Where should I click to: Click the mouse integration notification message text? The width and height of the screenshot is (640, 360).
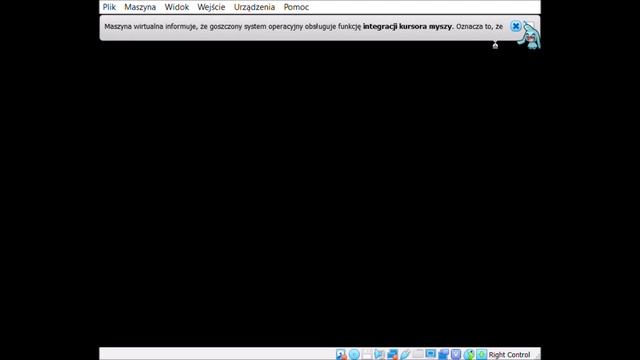pos(303,27)
